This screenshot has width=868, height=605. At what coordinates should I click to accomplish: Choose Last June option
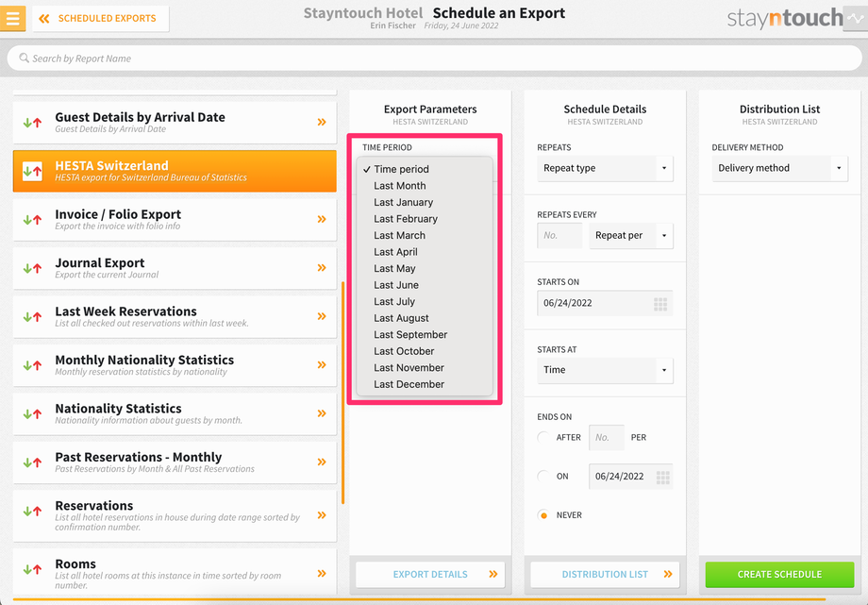pyautogui.click(x=424, y=285)
